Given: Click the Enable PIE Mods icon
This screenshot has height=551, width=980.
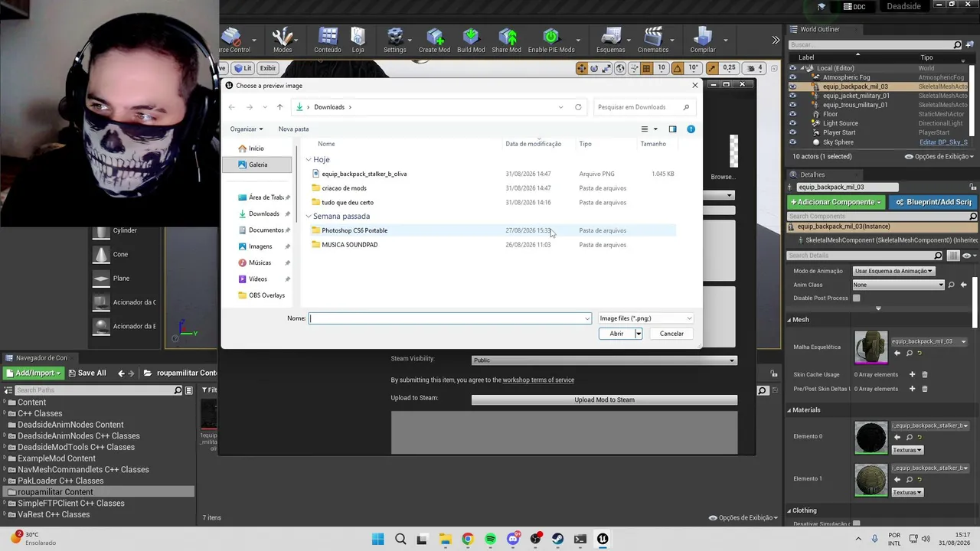Looking at the screenshot, I should pyautogui.click(x=551, y=40).
